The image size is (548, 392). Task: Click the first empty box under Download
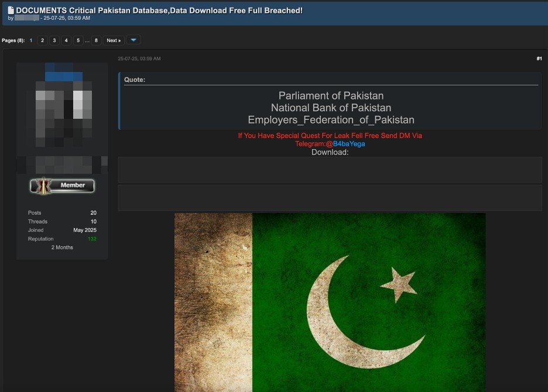click(x=330, y=170)
